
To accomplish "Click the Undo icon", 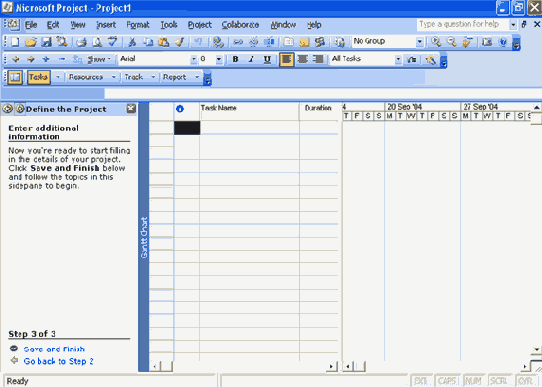I will pyautogui.click(x=198, y=42).
